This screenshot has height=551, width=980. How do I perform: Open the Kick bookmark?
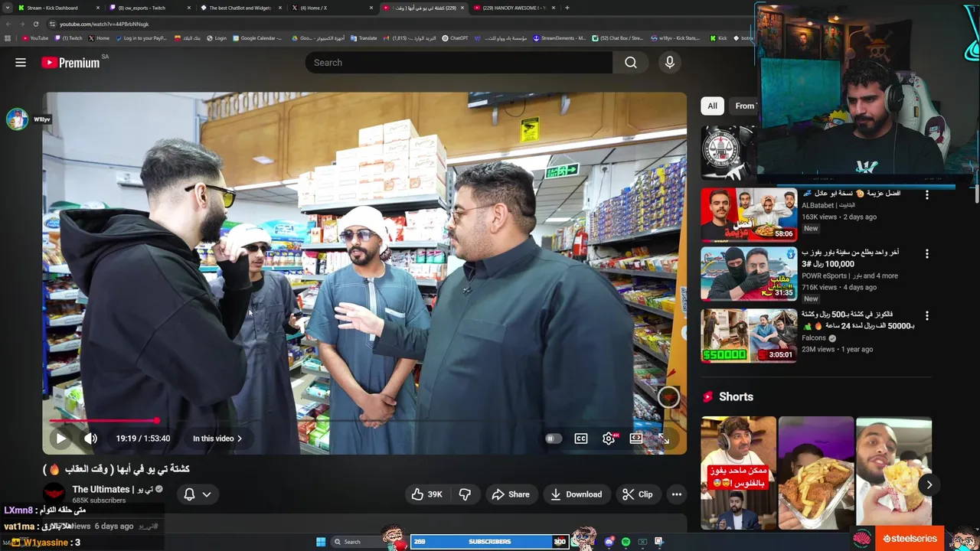tap(718, 38)
